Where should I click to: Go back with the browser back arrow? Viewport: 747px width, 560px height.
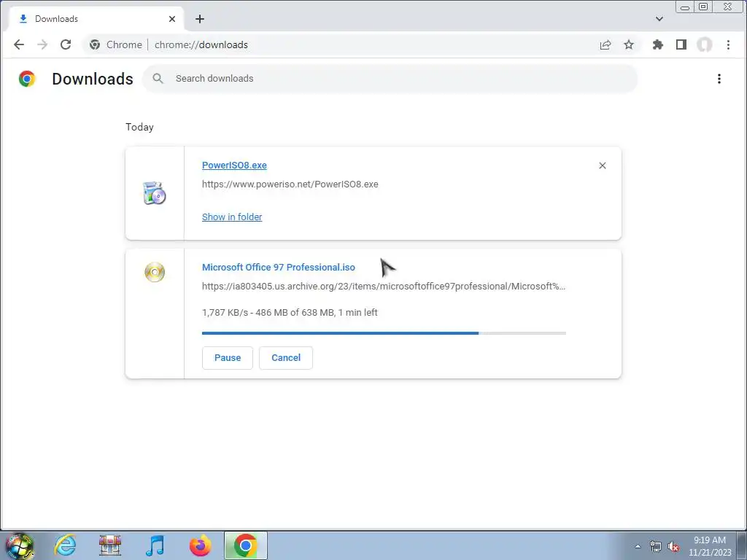pyautogui.click(x=18, y=44)
